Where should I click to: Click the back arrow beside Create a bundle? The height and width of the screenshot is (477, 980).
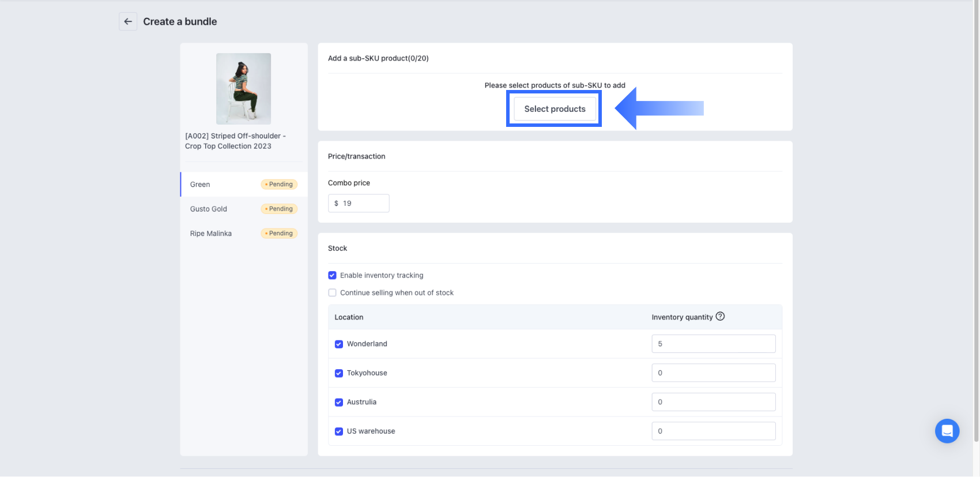click(128, 21)
